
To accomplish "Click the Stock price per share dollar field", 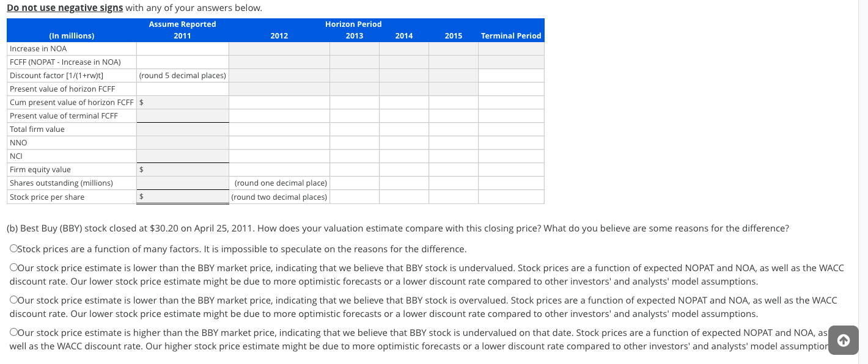I will point(183,197).
